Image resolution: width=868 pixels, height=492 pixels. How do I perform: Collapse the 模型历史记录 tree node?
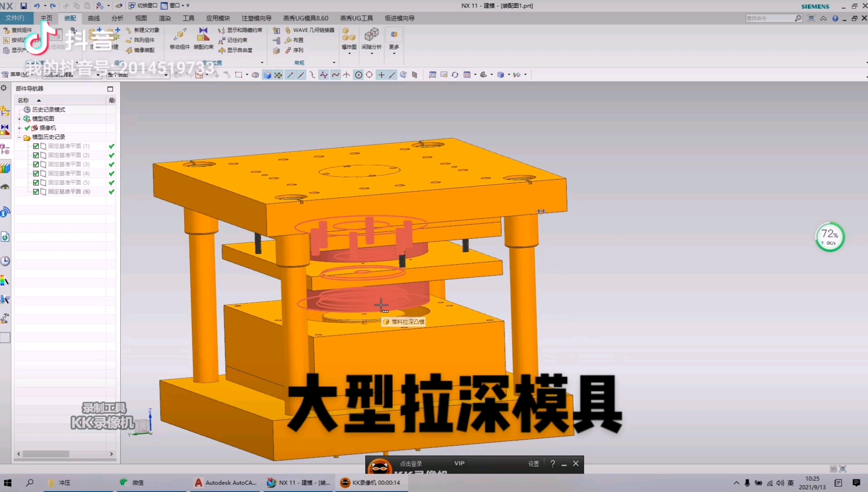tap(19, 137)
